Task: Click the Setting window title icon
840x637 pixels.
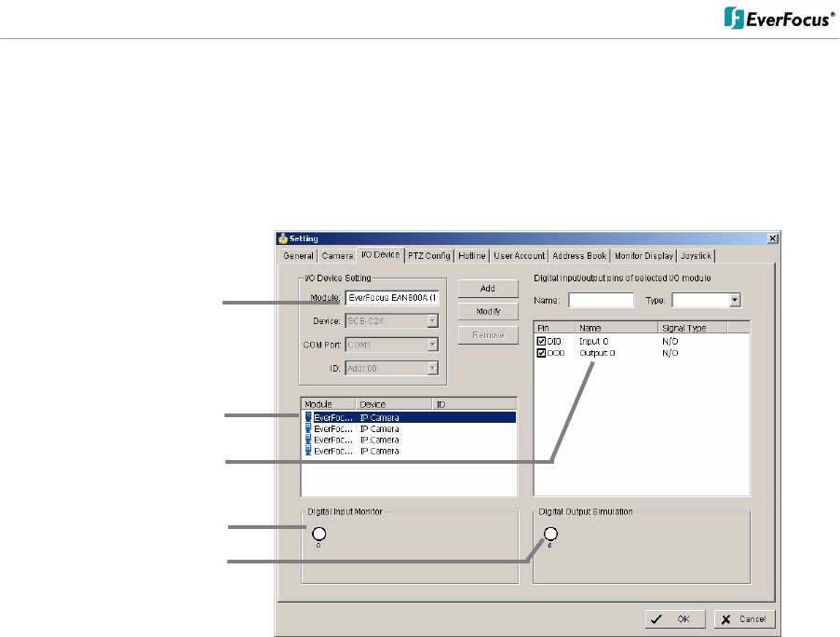Action: click(x=283, y=238)
